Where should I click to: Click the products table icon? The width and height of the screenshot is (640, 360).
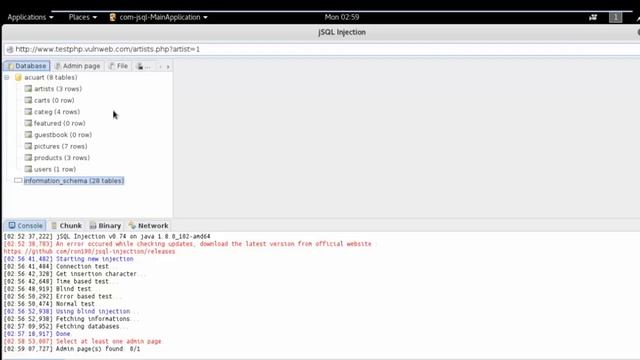(28, 157)
